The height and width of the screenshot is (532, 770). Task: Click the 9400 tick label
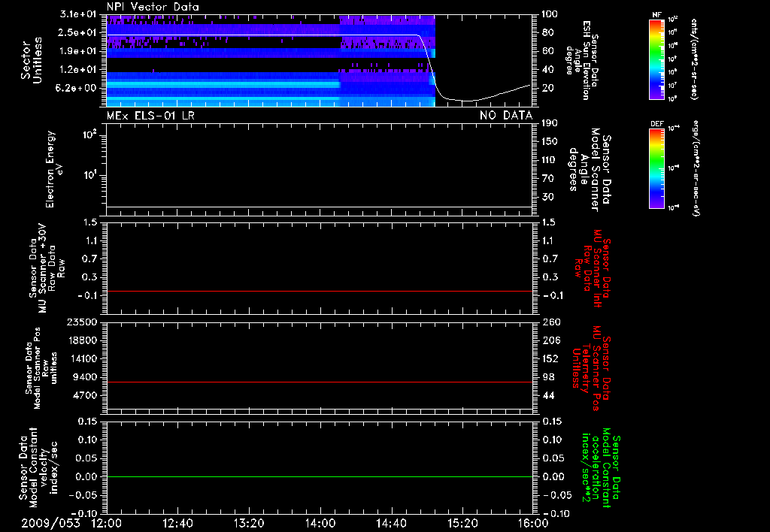pyautogui.click(x=87, y=377)
